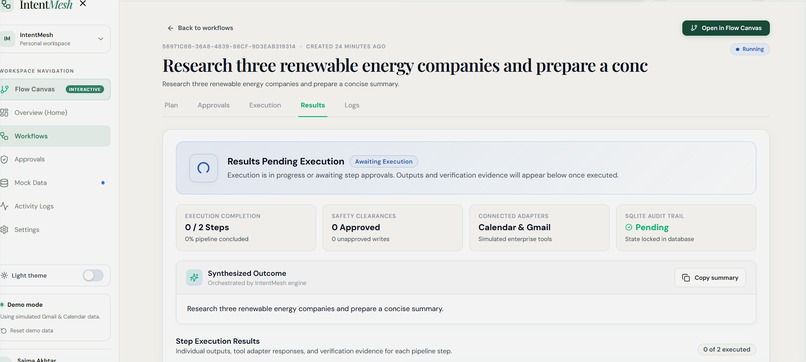This screenshot has height=362, width=806.
Task: Select Workflows in sidebar navigation
Action: point(54,136)
